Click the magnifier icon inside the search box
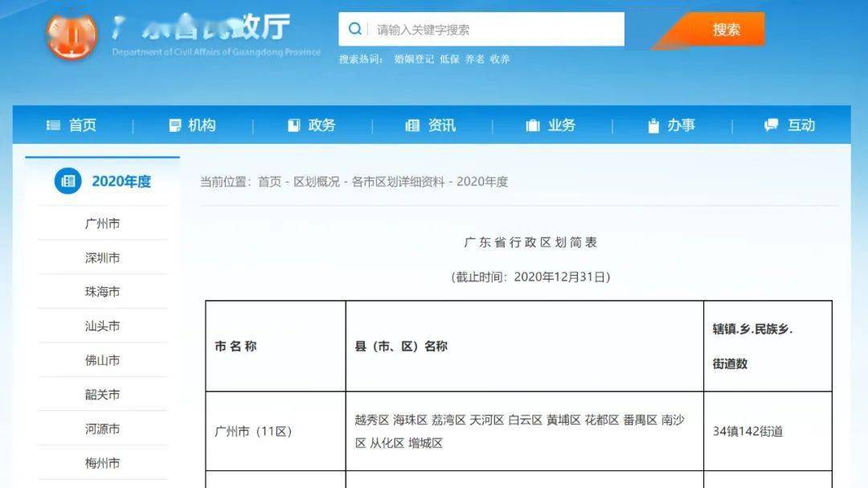 coord(354,28)
